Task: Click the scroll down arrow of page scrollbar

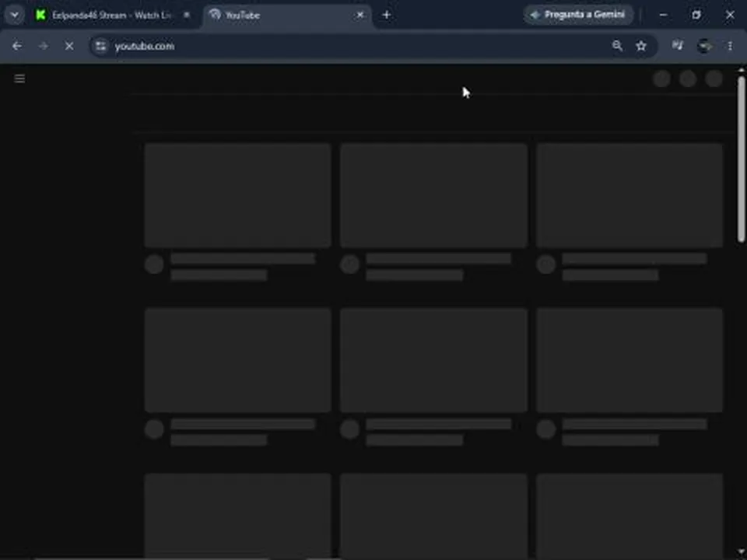Action: [742, 552]
